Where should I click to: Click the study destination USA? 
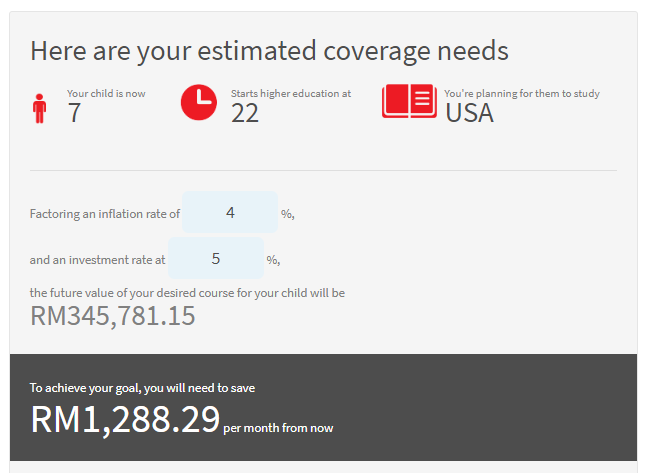[x=469, y=113]
